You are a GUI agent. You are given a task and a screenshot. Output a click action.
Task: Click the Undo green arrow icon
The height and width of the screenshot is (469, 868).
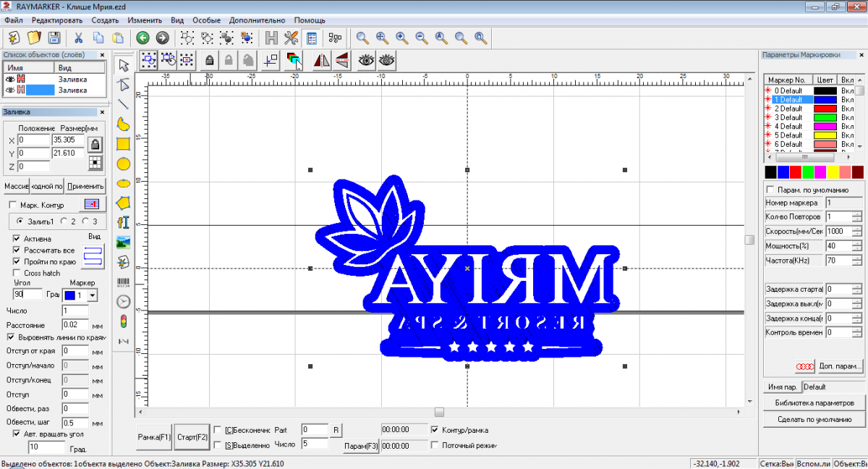pyautogui.click(x=142, y=38)
